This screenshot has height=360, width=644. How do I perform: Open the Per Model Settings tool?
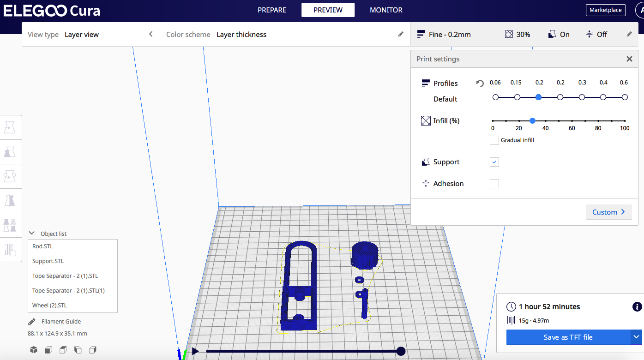pyautogui.click(x=10, y=225)
